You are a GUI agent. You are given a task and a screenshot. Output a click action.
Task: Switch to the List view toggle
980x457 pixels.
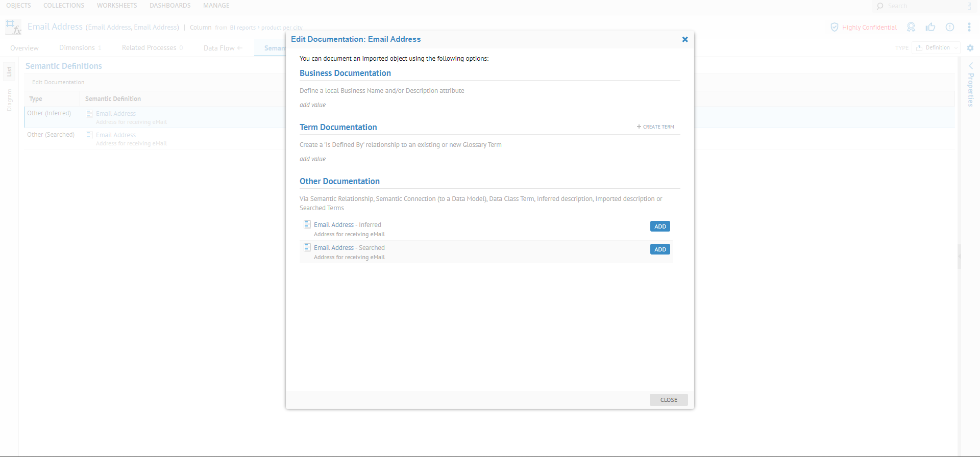tap(9, 72)
